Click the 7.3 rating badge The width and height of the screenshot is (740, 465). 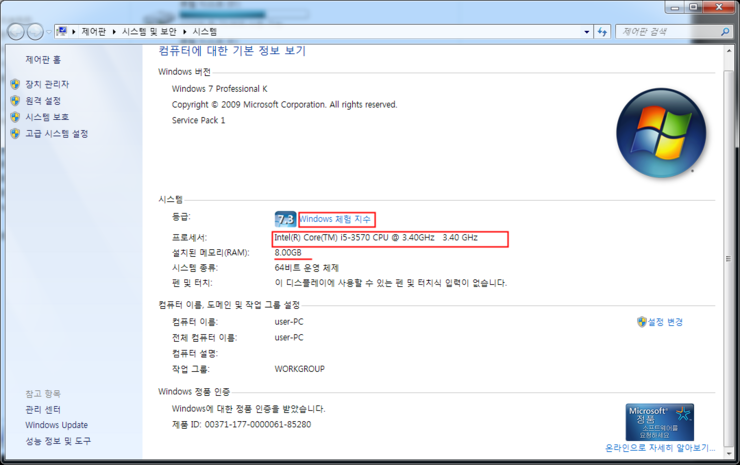click(x=285, y=219)
